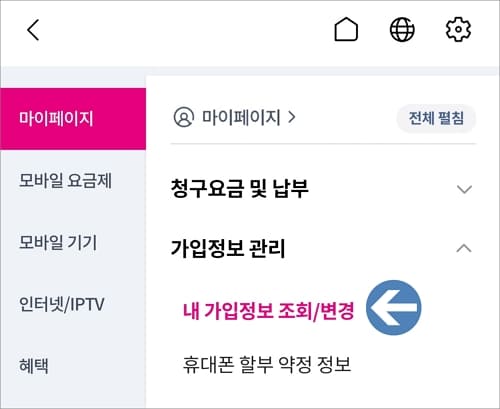Image resolution: width=500 pixels, height=409 pixels.
Task: Select 혜택 category in sidebar
Action: tap(34, 366)
